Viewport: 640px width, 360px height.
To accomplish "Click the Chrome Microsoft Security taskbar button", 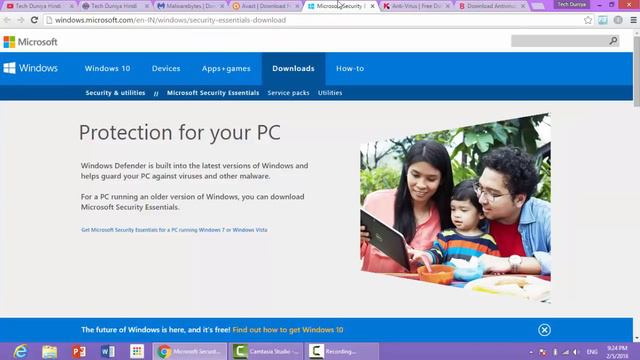I will pos(190,351).
